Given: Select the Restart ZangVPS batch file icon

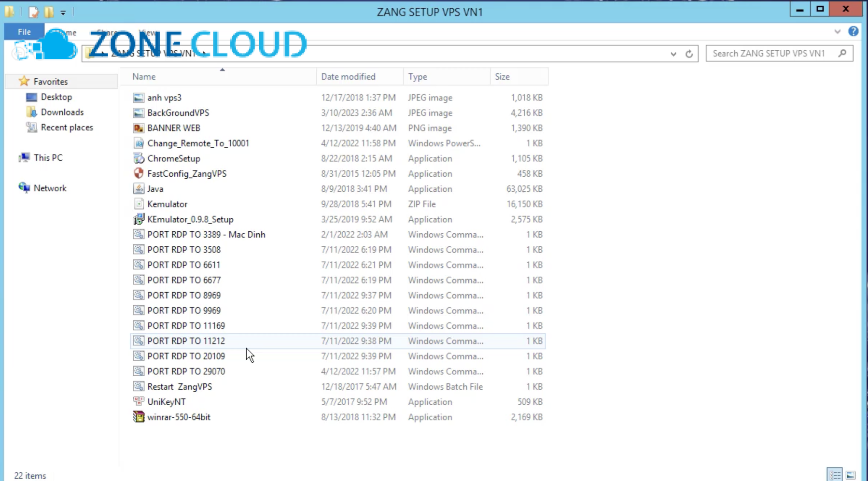Looking at the screenshot, I should coord(139,387).
